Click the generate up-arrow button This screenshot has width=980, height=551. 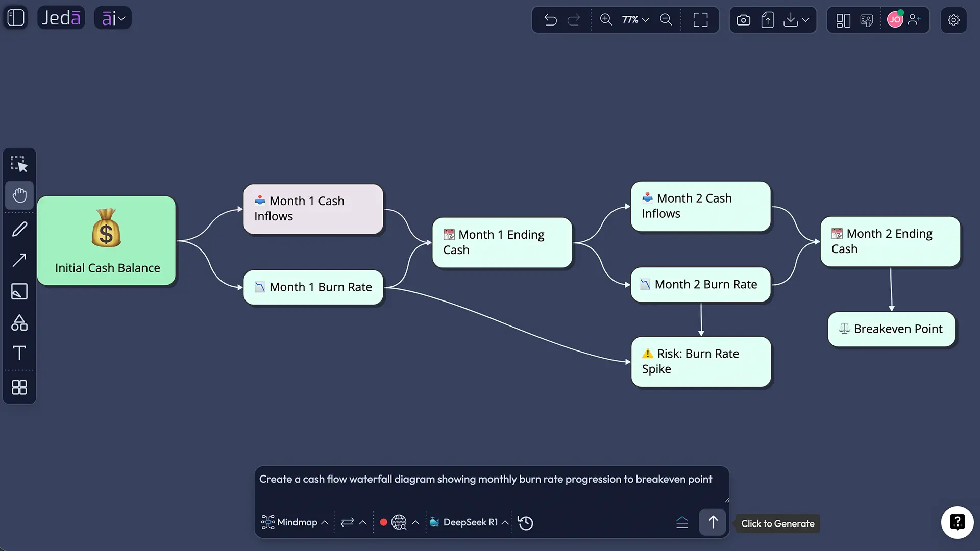tap(713, 522)
